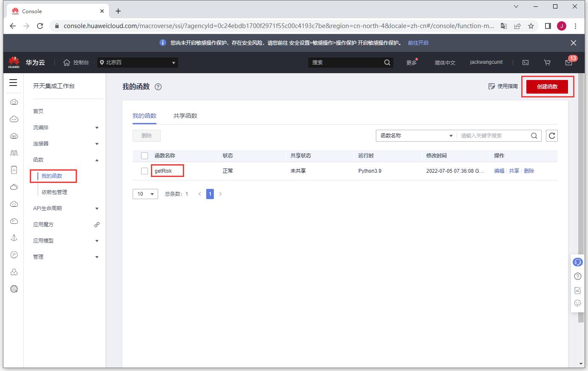Viewport: 588px width, 371px height.
Task: Click 前往开启 link in the banner
Action: [418, 43]
